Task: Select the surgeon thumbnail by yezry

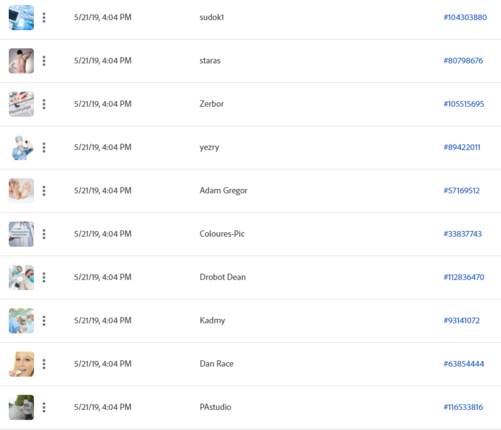Action: point(21,147)
